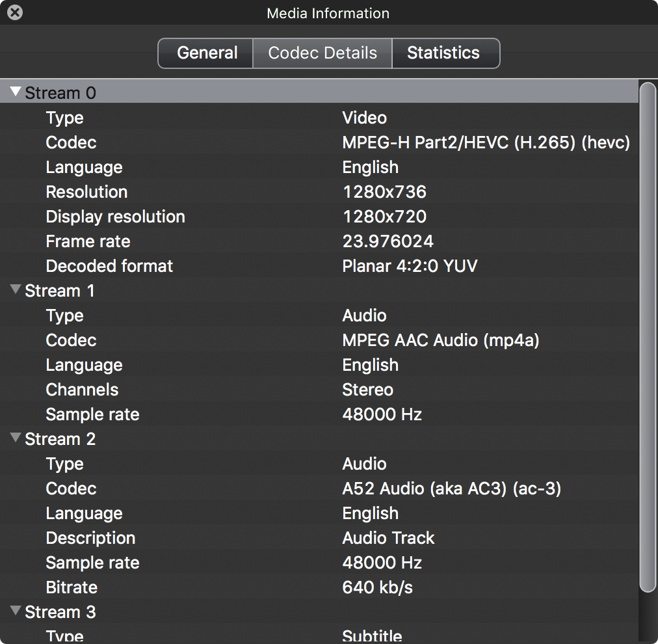Image resolution: width=658 pixels, height=644 pixels.
Task: Click the vertical scrollbar thumb
Action: pos(648,337)
